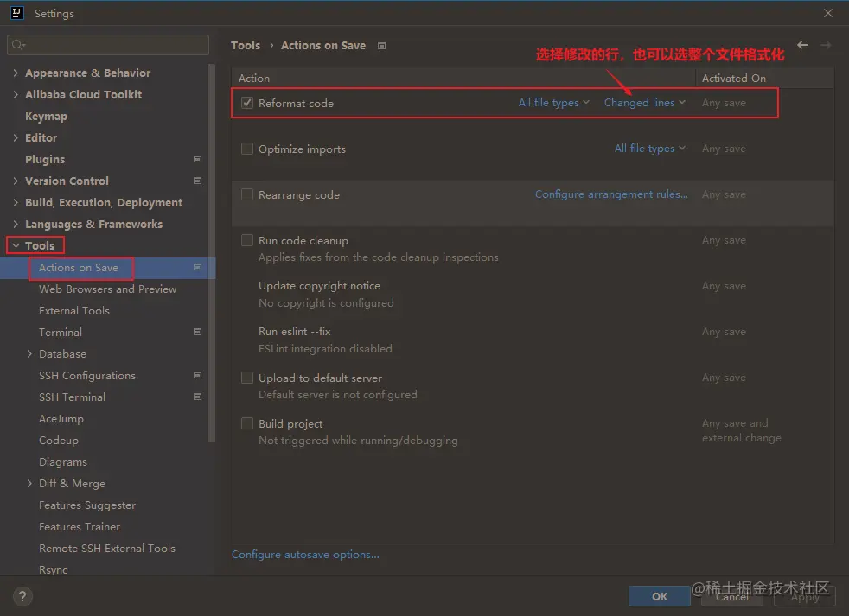Select SSH Terminal
849x616 pixels.
72,397
